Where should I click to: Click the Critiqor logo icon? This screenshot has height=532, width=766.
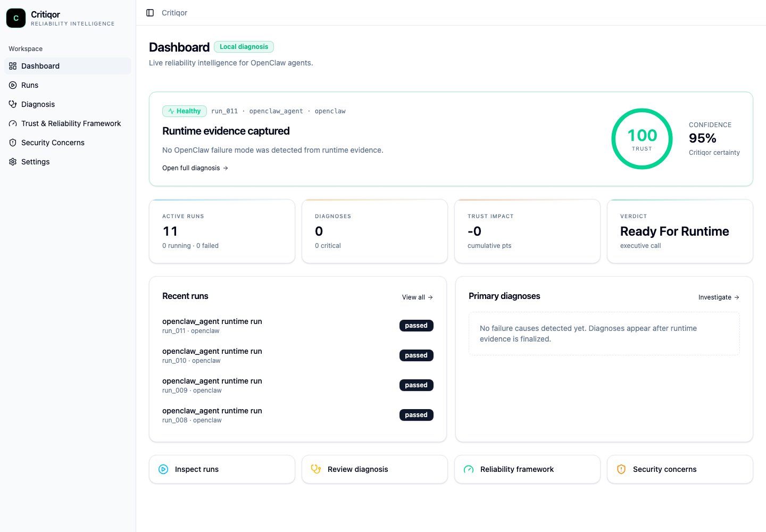click(16, 18)
